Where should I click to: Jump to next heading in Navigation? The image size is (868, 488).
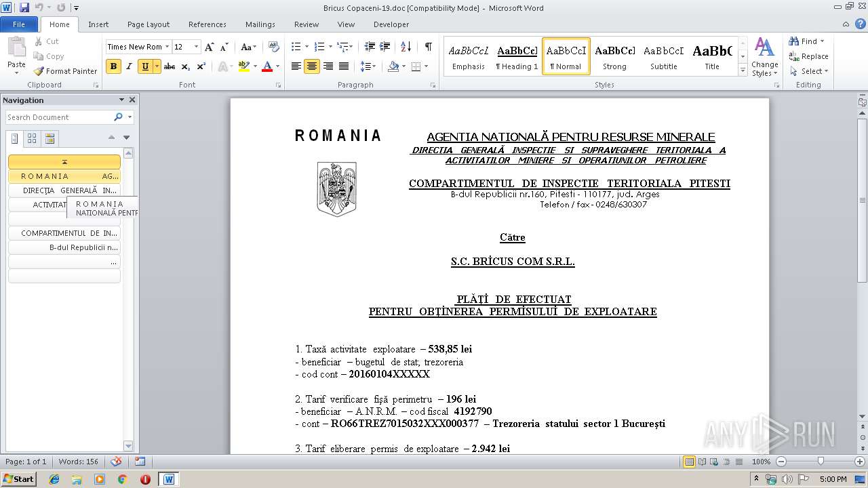click(x=126, y=138)
